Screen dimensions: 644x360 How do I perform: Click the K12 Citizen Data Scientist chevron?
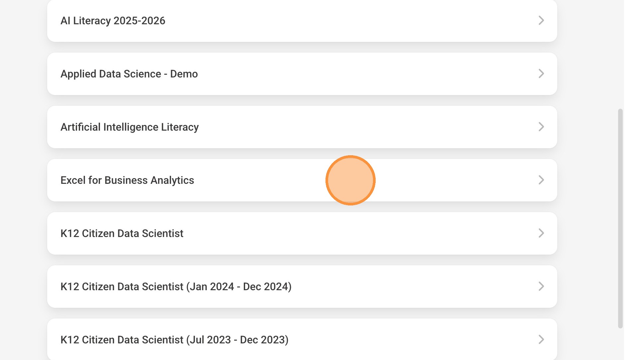[541, 233]
